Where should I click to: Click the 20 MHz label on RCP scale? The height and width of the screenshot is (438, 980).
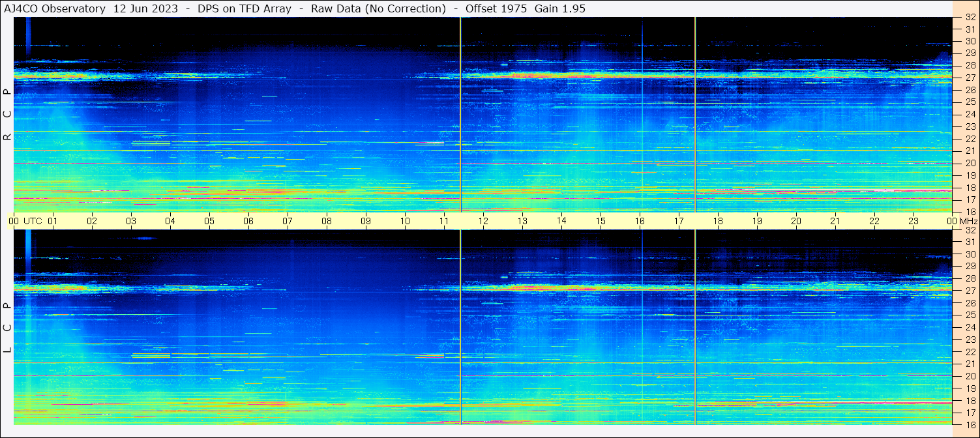tap(970, 163)
